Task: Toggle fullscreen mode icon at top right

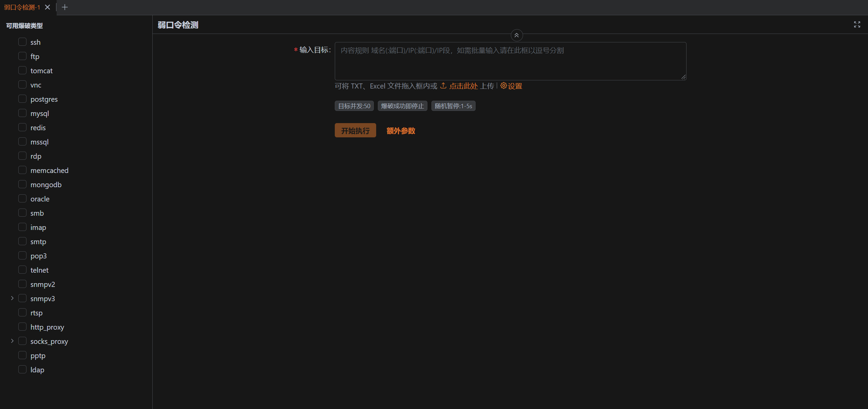Action: click(x=857, y=24)
